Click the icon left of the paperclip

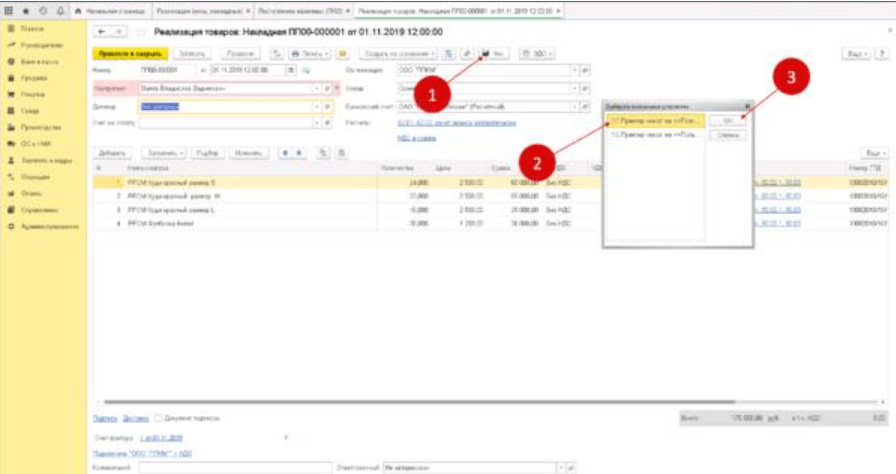449,54
